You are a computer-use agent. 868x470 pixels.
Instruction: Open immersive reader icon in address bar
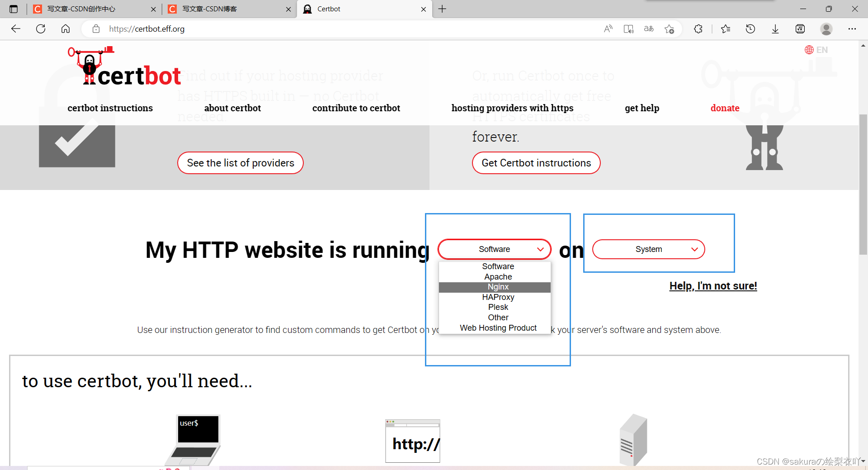628,29
